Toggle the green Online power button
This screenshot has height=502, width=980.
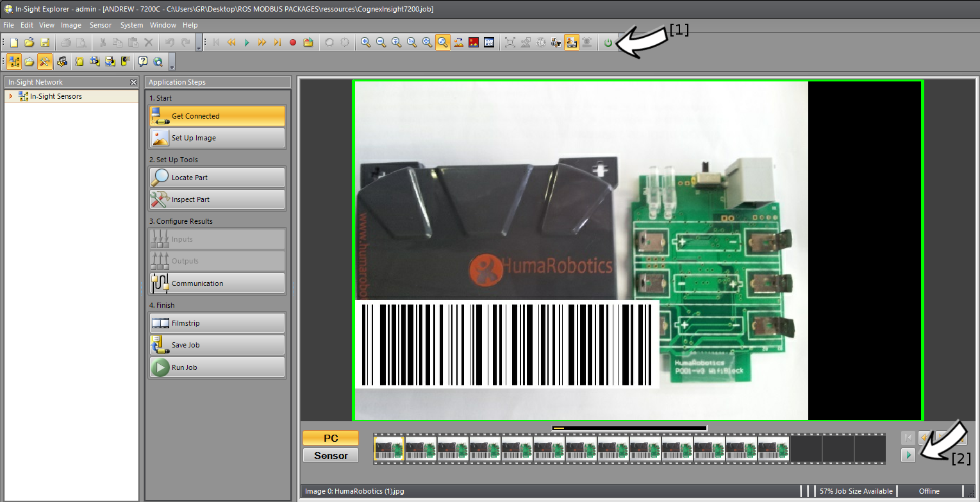point(608,42)
